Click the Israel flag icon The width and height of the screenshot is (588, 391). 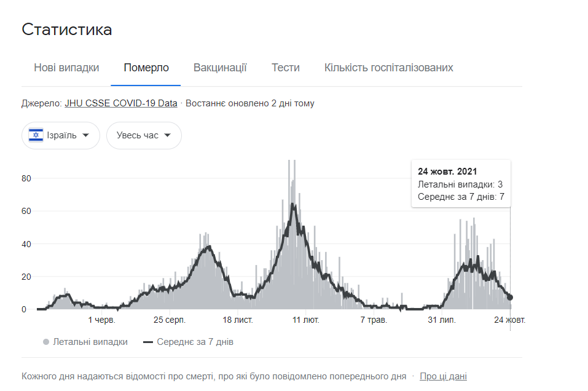[x=37, y=135]
